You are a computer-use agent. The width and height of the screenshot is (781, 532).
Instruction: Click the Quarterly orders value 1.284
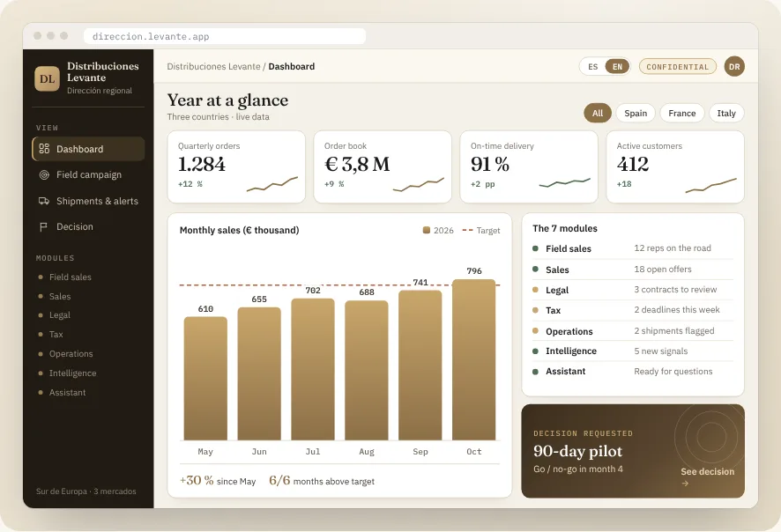click(202, 164)
